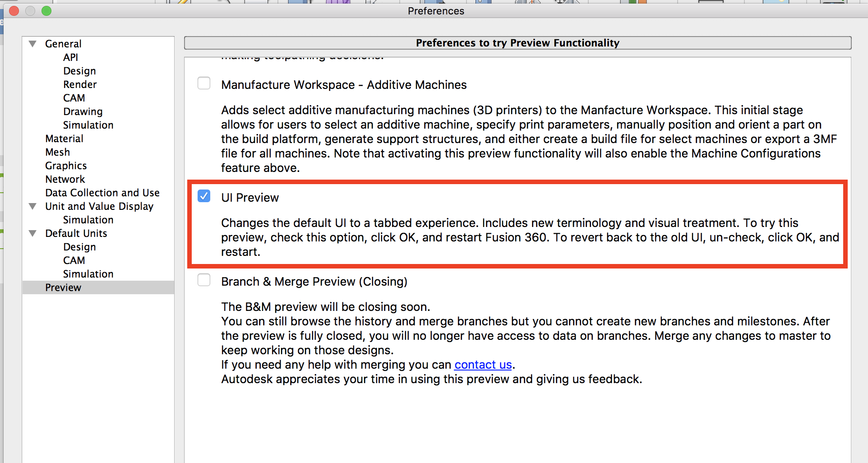Viewport: 868px width, 463px height.
Task: Select Graphics in the preferences list
Action: pos(66,166)
